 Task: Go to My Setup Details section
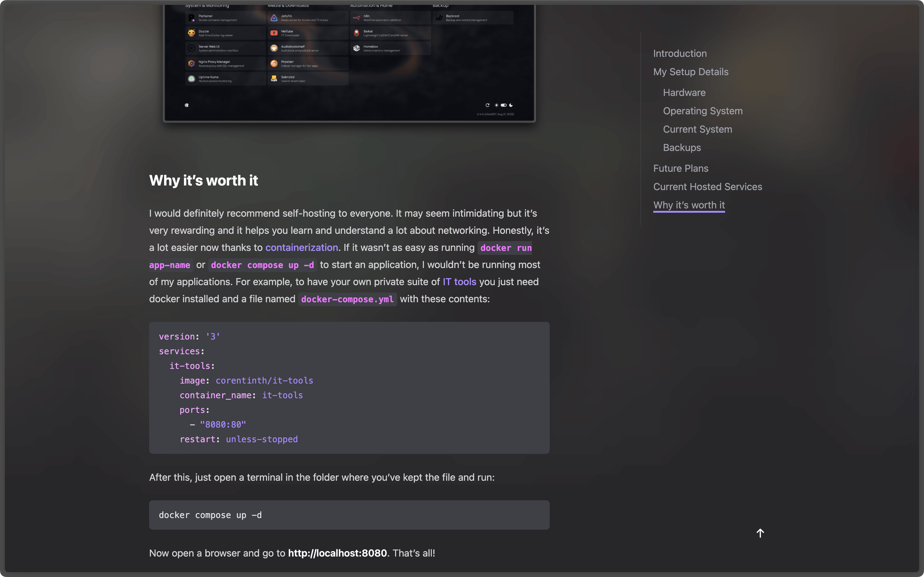coord(691,72)
